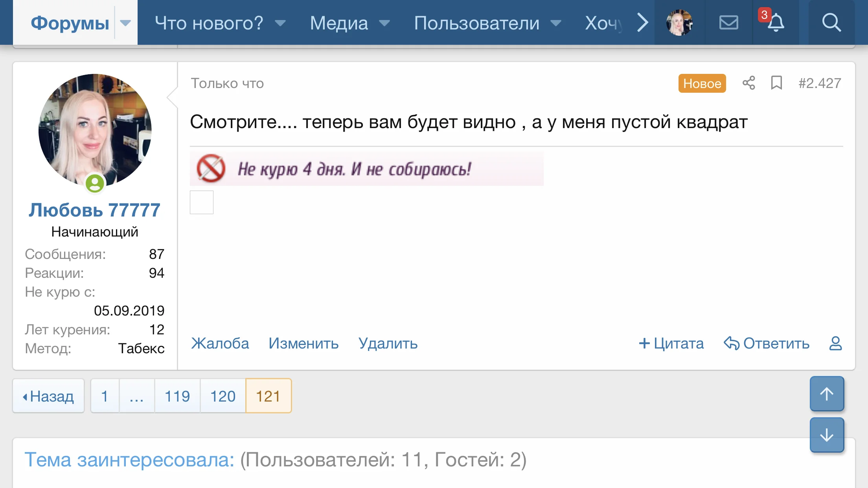Viewport: 868px width, 488px height.
Task: Jump to bottom with down-arrow button
Action: click(827, 435)
